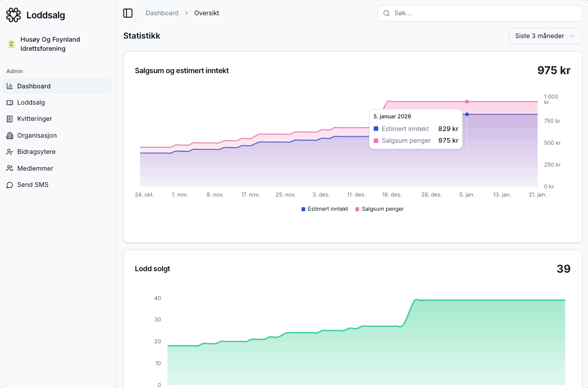
Task: Click the Medlemmer people icon
Action: click(10, 169)
